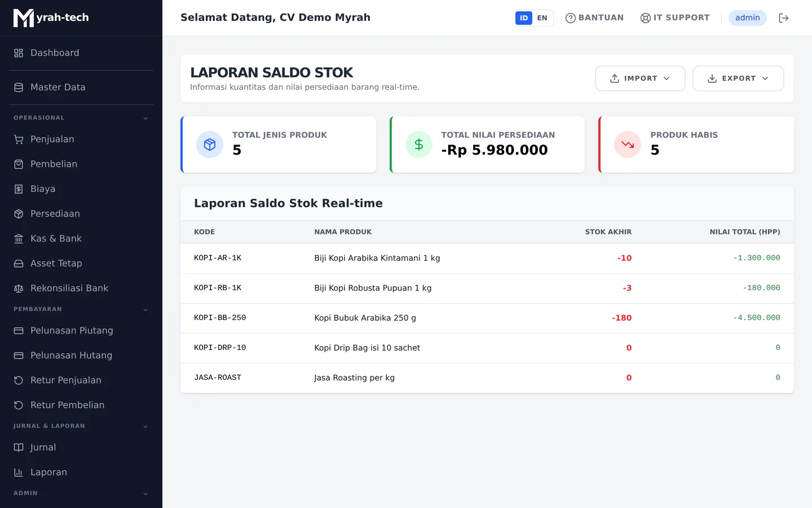Click the Produk Habis card

tap(696, 144)
